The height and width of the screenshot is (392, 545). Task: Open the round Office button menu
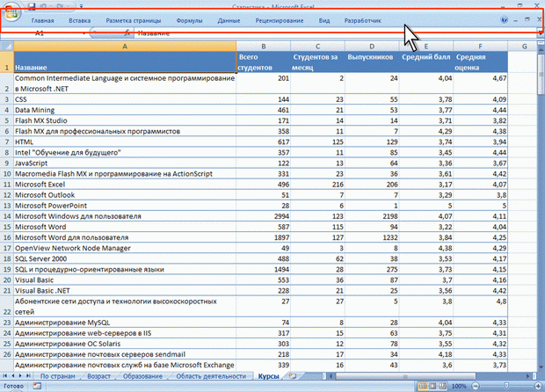click(11, 12)
